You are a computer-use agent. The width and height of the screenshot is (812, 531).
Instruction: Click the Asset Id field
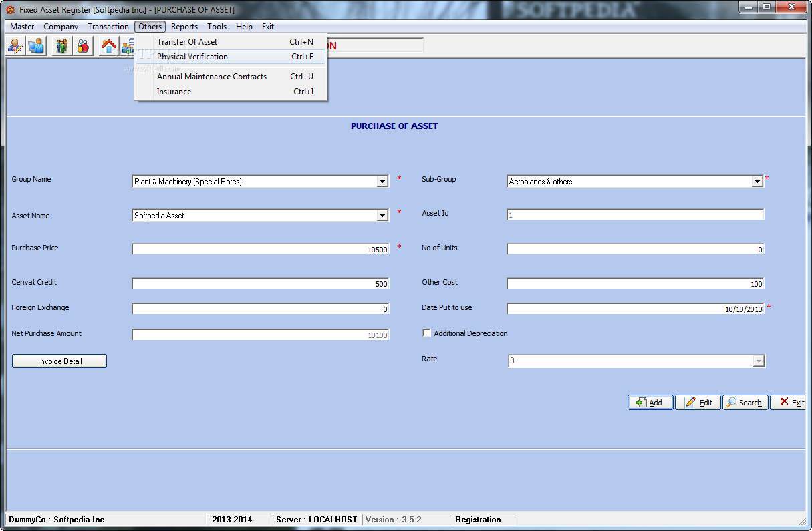(x=636, y=215)
